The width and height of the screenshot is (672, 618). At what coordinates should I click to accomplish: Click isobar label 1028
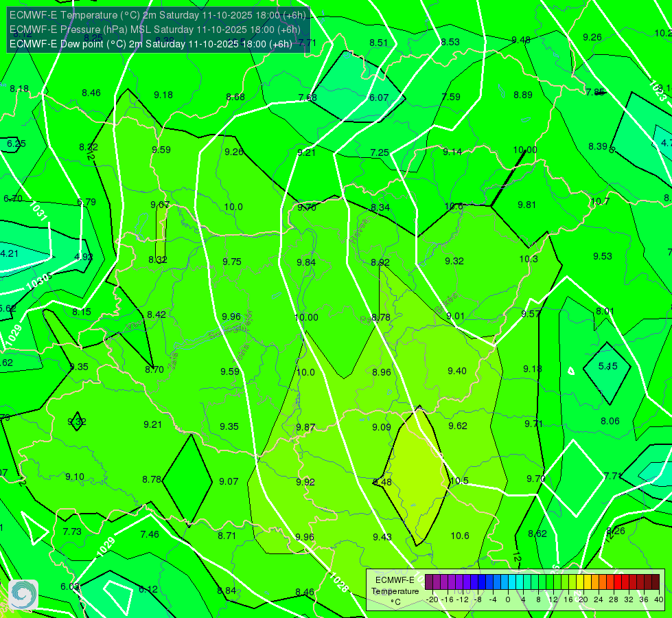(x=339, y=582)
